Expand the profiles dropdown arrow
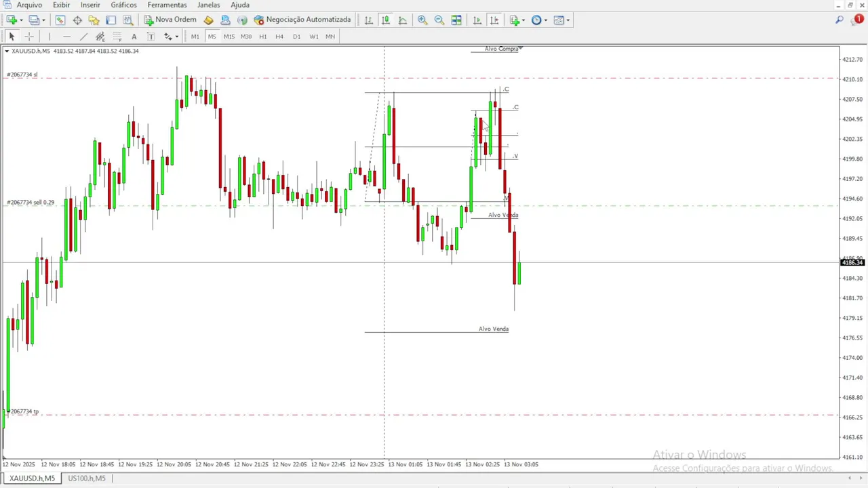 pos(43,20)
